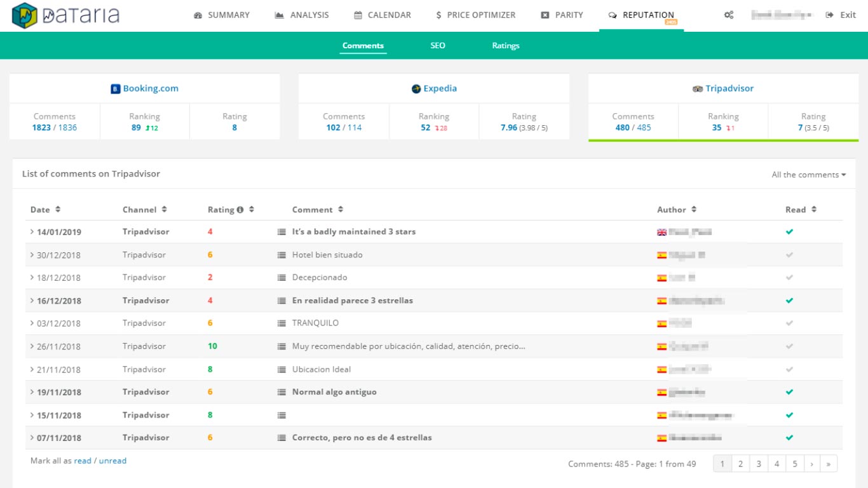Expand the 30/12/2018 comment row chevron

pyautogui.click(x=32, y=255)
